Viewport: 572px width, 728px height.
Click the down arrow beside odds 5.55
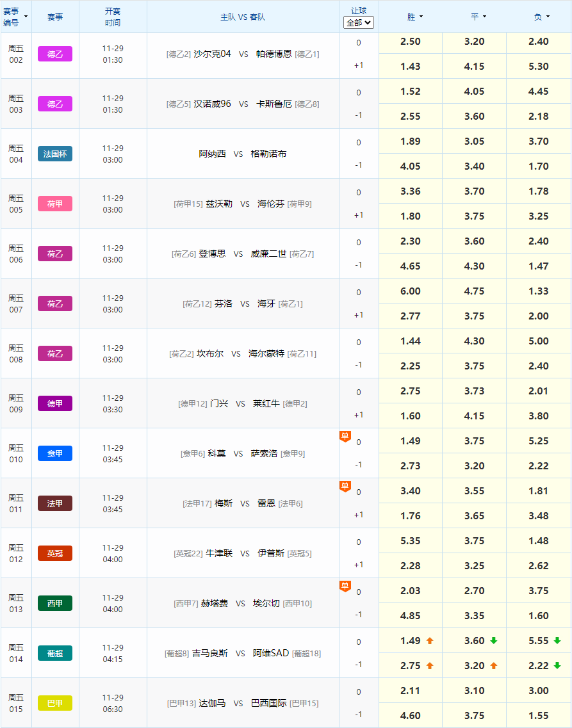click(557, 641)
